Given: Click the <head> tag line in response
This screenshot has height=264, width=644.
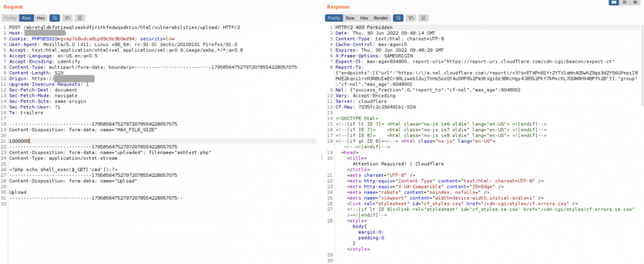Looking at the screenshot, I should click(350, 152).
